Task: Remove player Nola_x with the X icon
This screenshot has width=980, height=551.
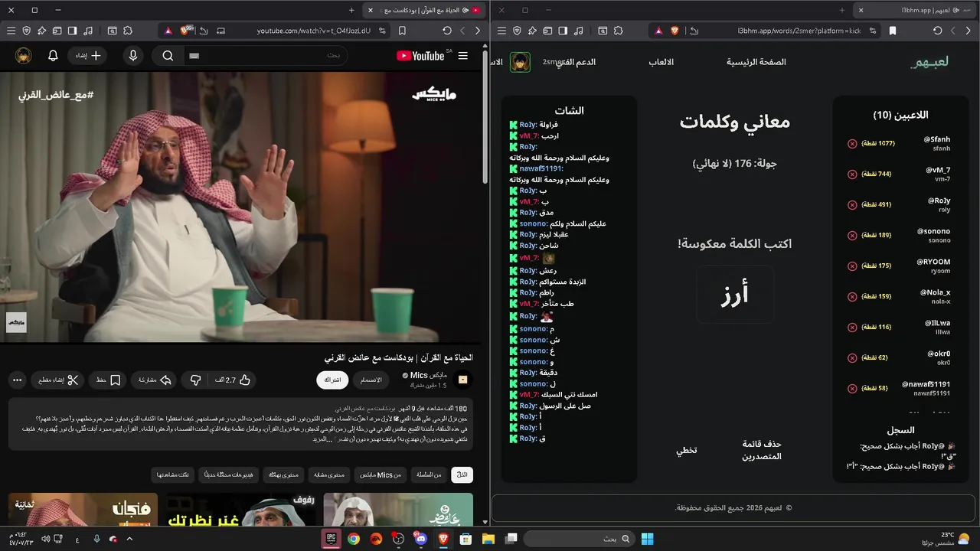Action: point(852,297)
